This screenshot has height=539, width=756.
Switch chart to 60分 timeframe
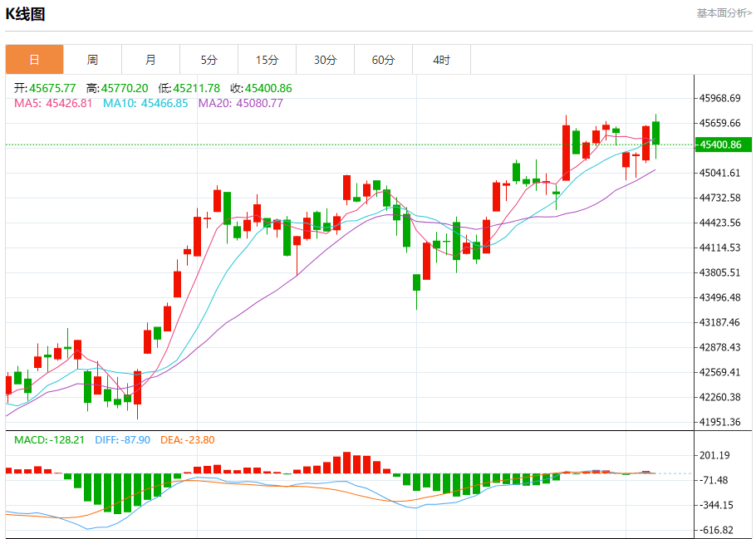pos(383,60)
